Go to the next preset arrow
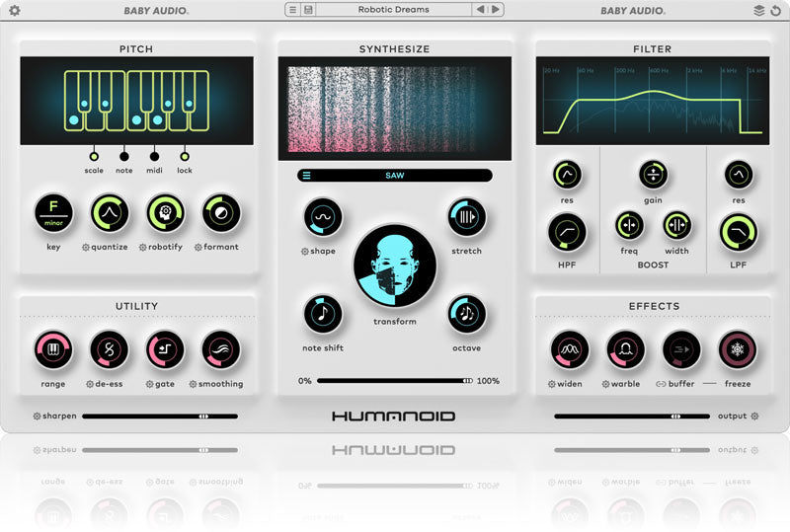This screenshot has width=790, height=532. pyautogui.click(x=496, y=9)
